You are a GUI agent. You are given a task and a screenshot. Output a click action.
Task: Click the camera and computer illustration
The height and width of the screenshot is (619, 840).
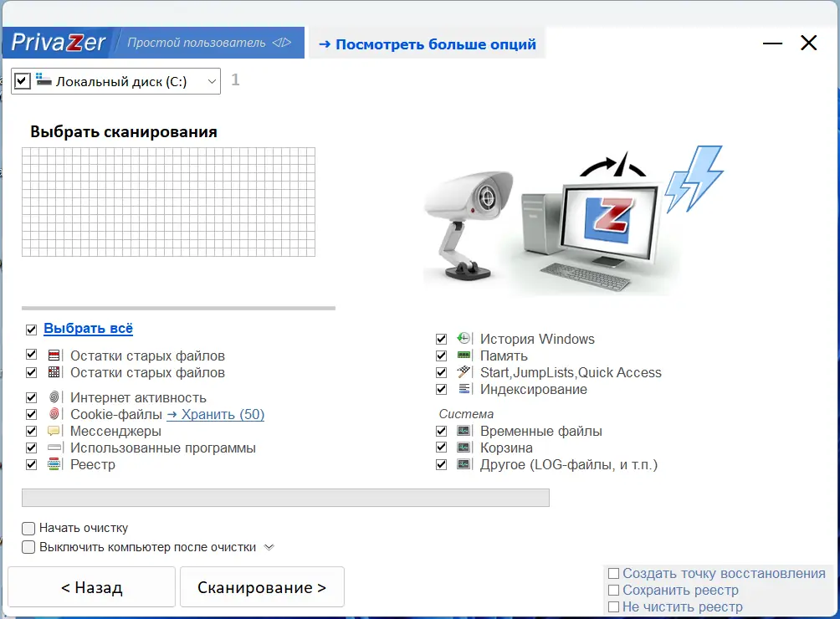573,221
